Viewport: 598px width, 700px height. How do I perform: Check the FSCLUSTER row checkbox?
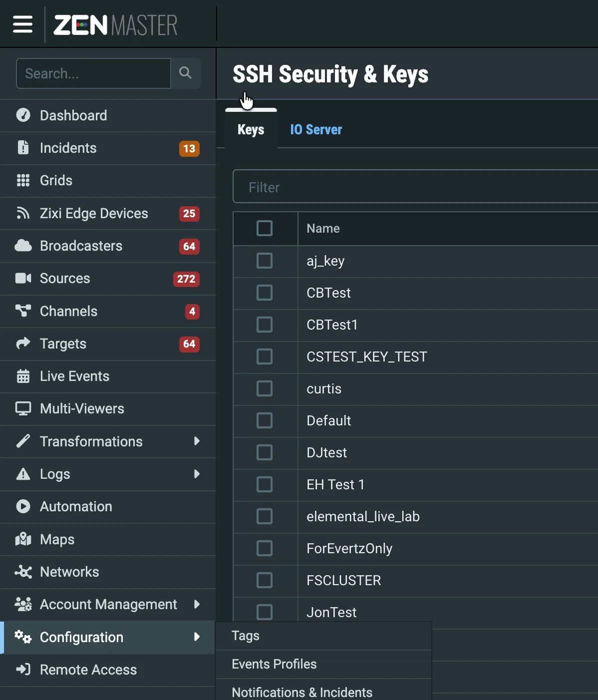coord(264,580)
